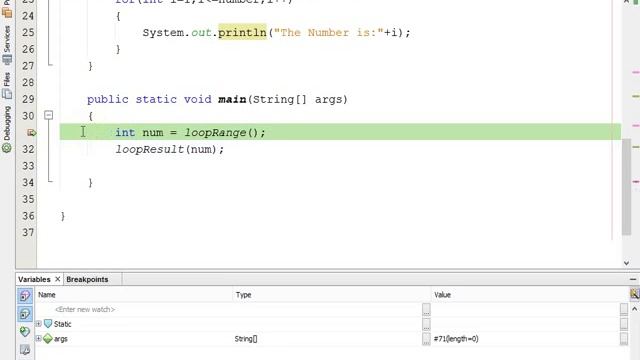Click the Services tab icon
640x360 pixels.
coord(7,60)
